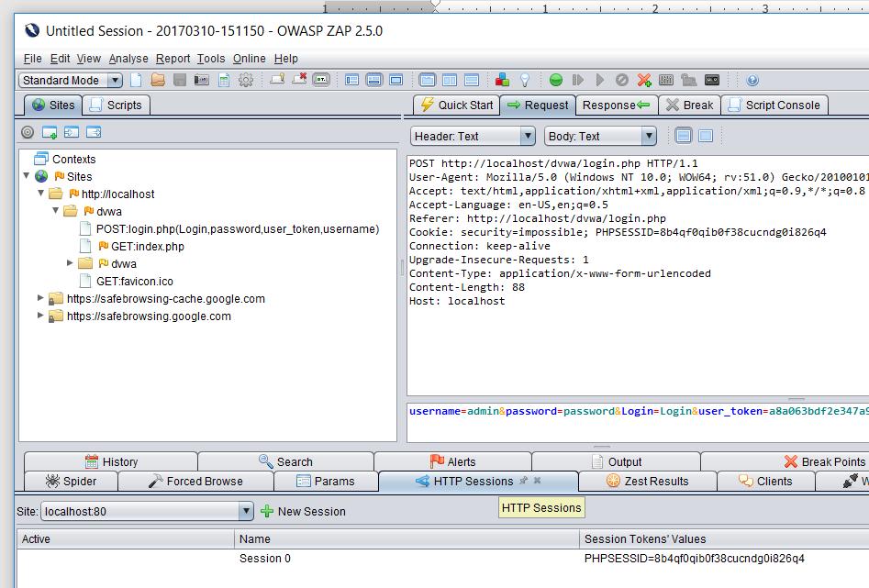Click the Import Context icon in Sites panel

point(72,132)
